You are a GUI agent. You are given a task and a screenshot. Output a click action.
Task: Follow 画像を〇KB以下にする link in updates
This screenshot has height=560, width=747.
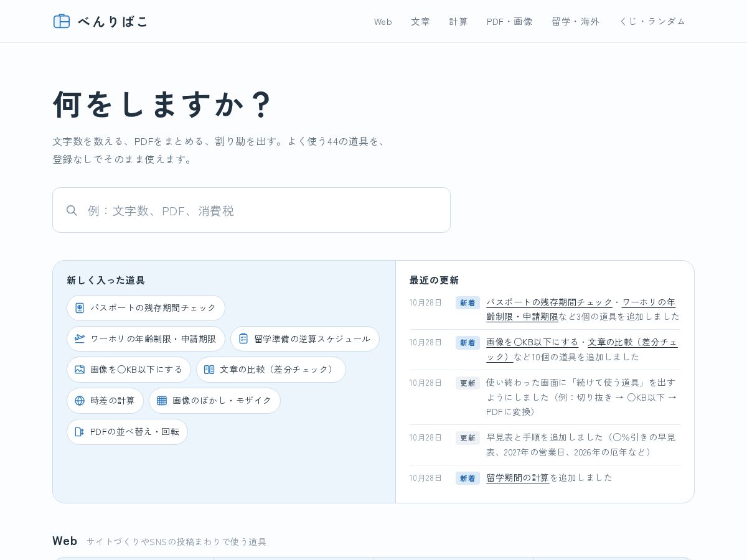[532, 342]
